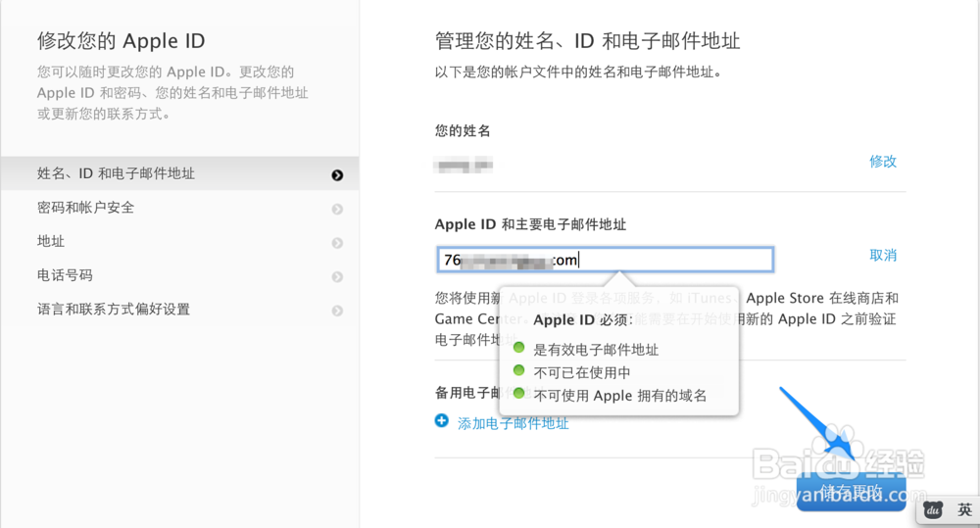Go to the 地址 section
The width and height of the screenshot is (980, 528).
(x=51, y=241)
